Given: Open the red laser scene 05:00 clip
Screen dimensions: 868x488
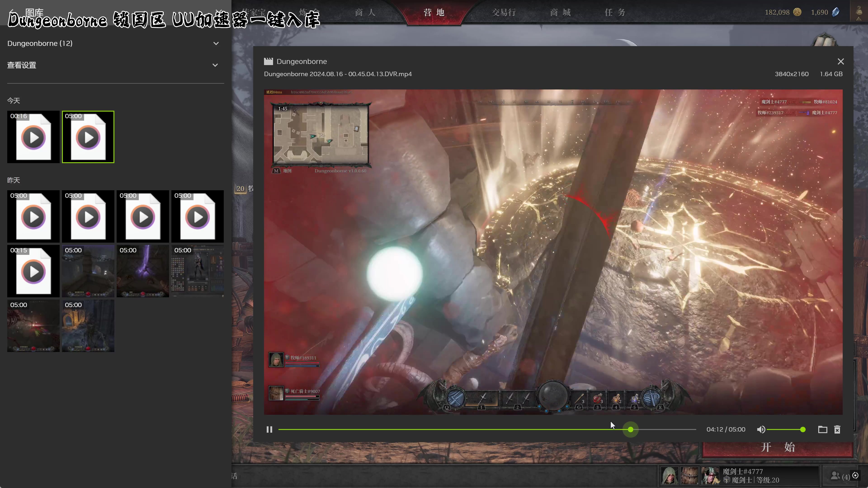Looking at the screenshot, I should pyautogui.click(x=33, y=326).
